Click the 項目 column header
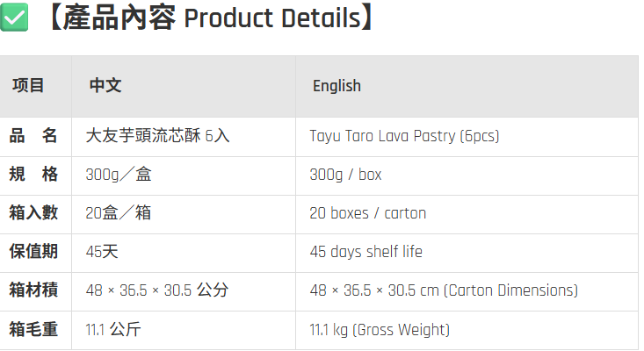 [28, 86]
